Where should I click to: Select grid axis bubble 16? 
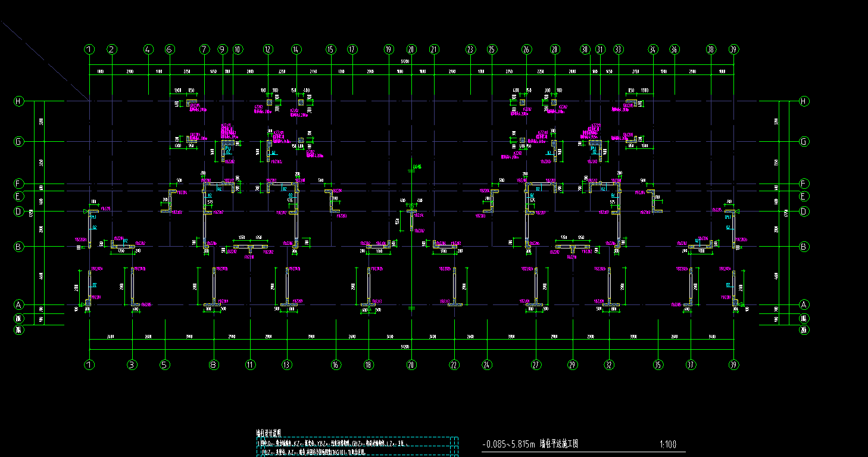pyautogui.click(x=336, y=365)
